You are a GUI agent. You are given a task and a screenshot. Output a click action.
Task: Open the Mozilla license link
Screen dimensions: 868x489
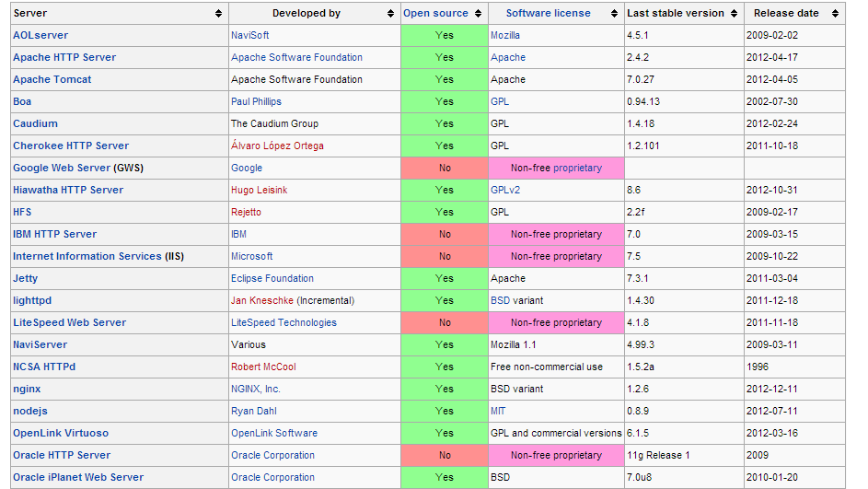pyautogui.click(x=505, y=35)
